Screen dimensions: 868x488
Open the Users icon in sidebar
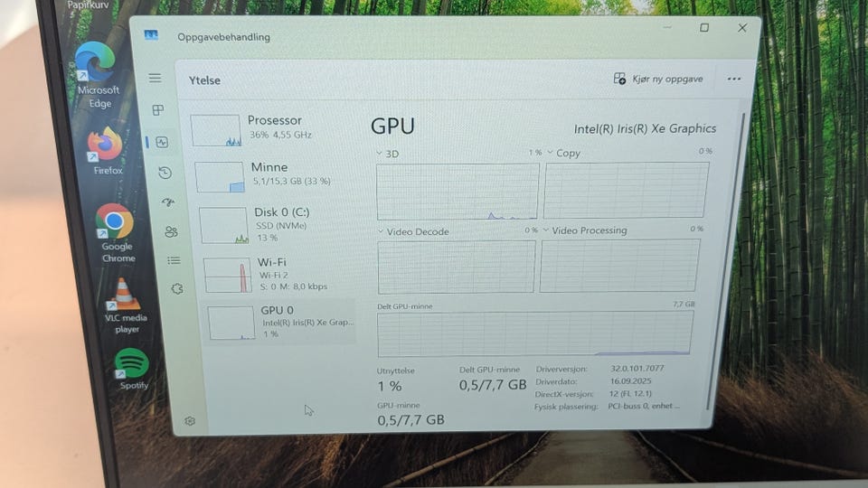tap(171, 232)
